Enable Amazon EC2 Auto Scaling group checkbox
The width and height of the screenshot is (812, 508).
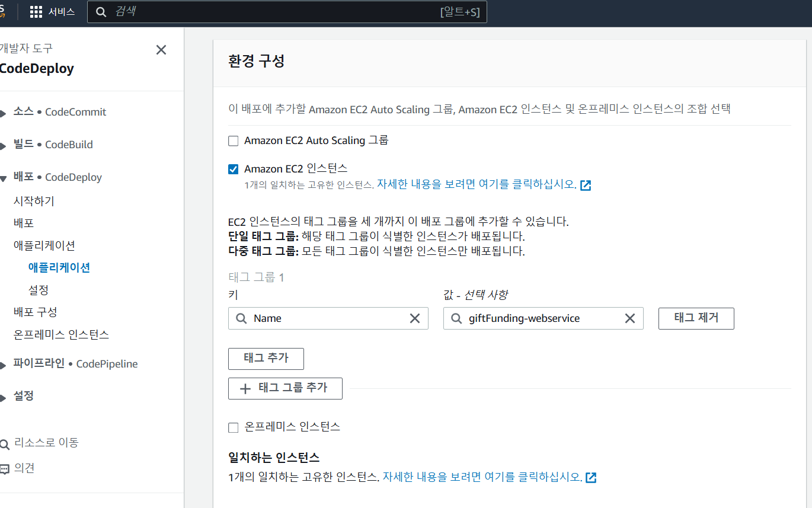(x=234, y=141)
